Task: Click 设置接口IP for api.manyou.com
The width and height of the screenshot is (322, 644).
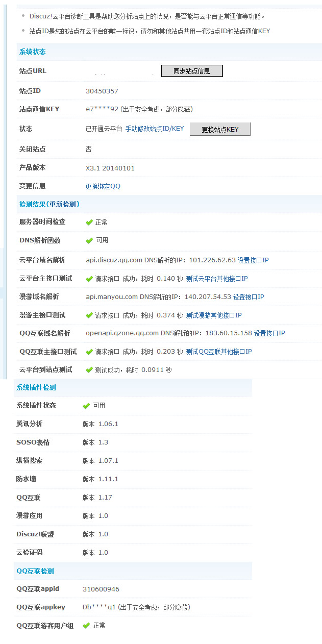Action: tap(249, 297)
